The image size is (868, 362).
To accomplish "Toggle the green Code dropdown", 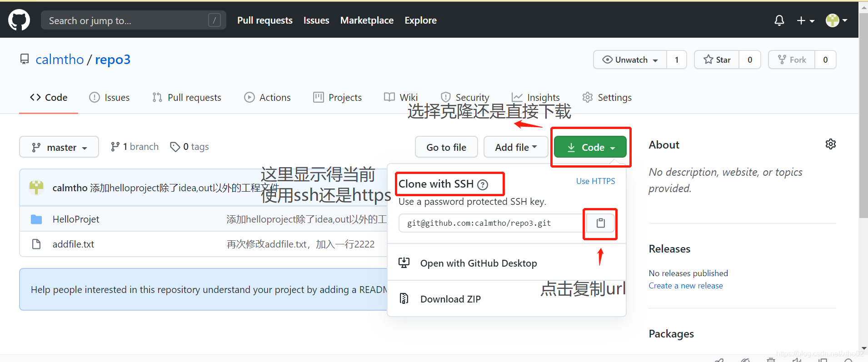I will tap(590, 147).
